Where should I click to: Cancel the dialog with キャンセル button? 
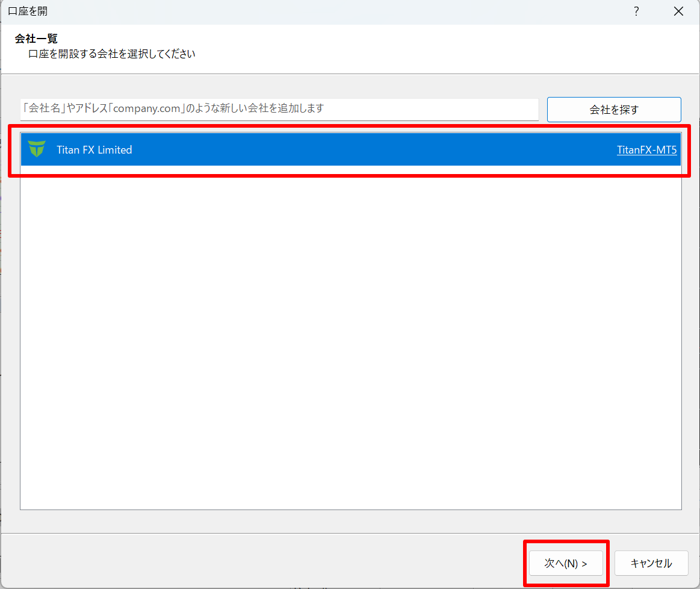click(x=651, y=563)
